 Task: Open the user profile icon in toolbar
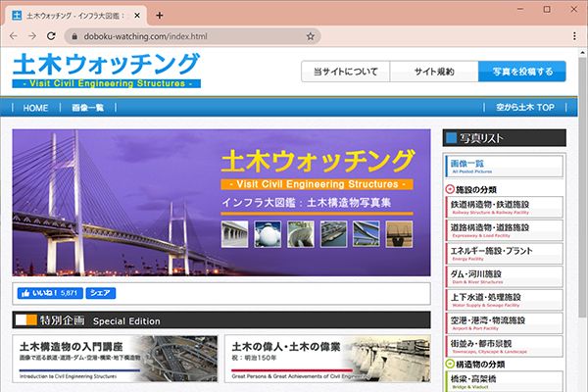(x=551, y=36)
